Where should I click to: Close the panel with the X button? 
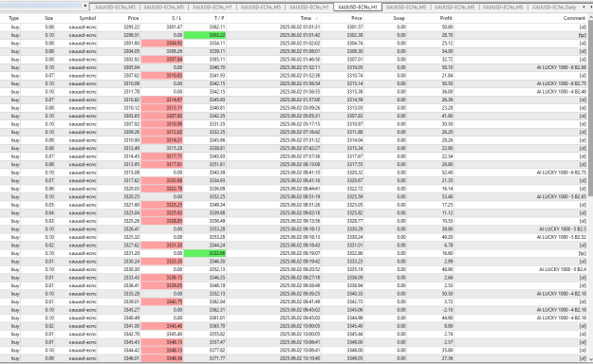coord(84,6)
